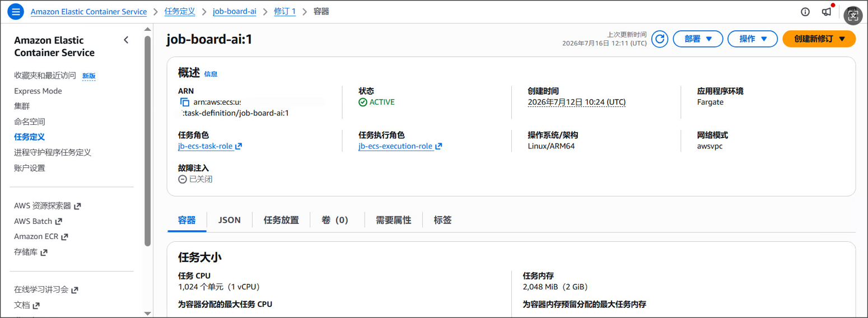This screenshot has width=868, height=318.
Task: Select 任务定义 in sidebar
Action: (x=29, y=137)
